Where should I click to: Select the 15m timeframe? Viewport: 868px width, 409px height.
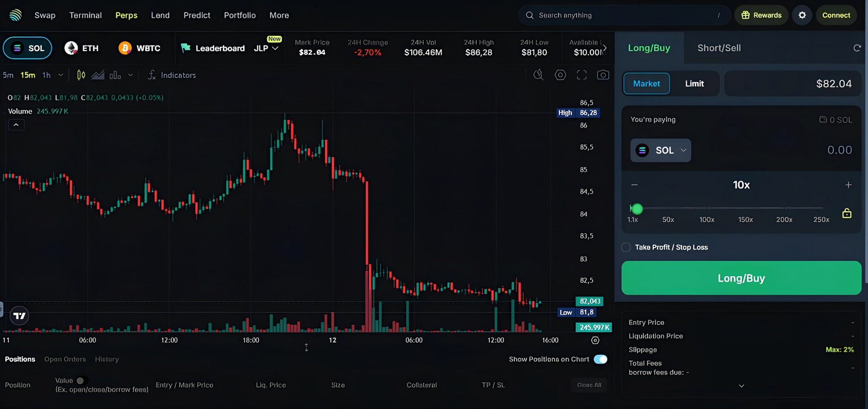click(x=28, y=75)
